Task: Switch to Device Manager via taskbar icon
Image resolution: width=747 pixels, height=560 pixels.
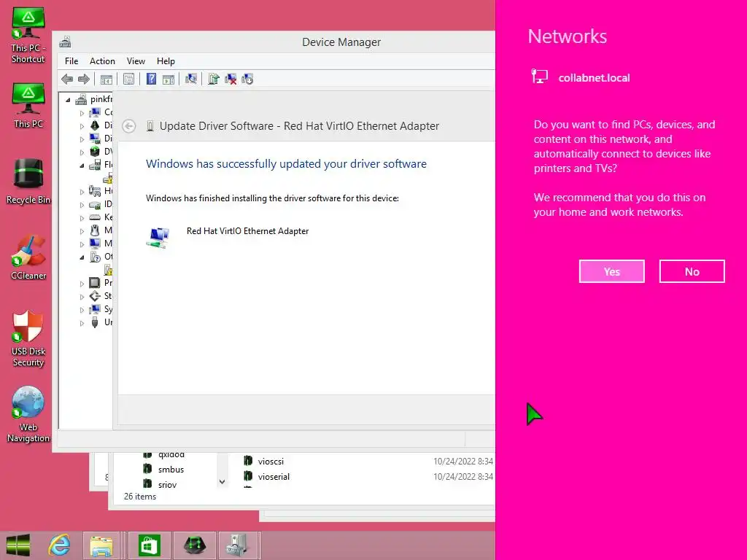Action: click(237, 545)
